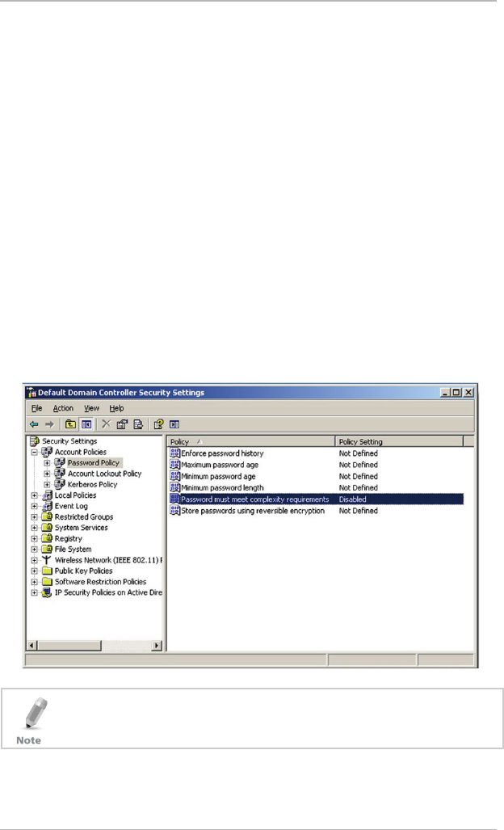Image resolution: width=504 pixels, height=830 pixels.
Task: Click the Up one level folder icon
Action: pyautogui.click(x=70, y=424)
